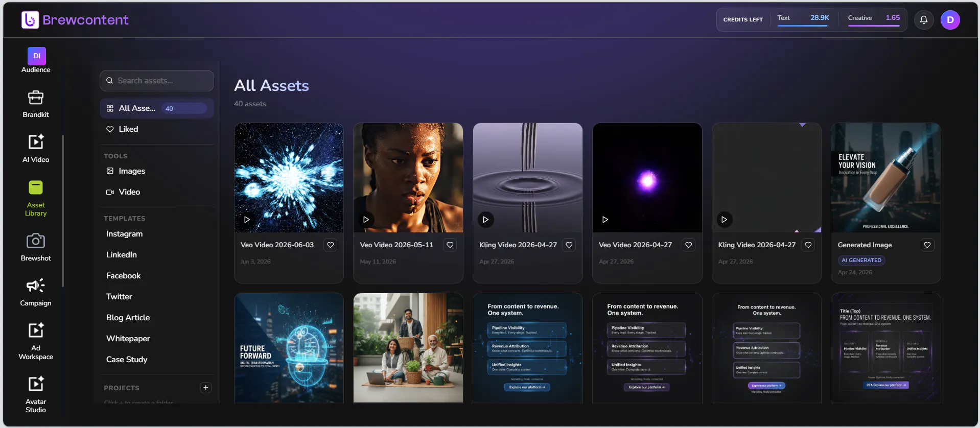Go to AI Video tool
This screenshot has width=980, height=428.
[36, 149]
